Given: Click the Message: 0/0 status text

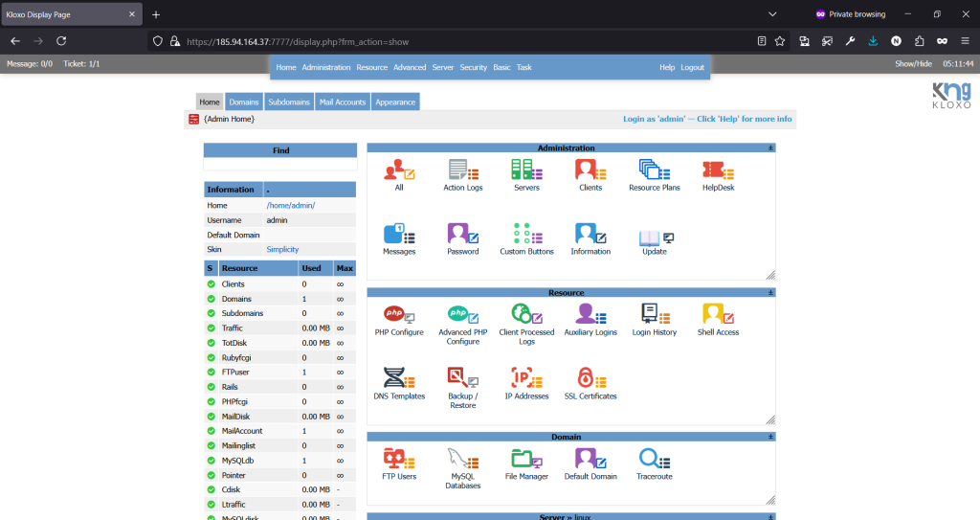Looking at the screenshot, I should click(30, 64).
